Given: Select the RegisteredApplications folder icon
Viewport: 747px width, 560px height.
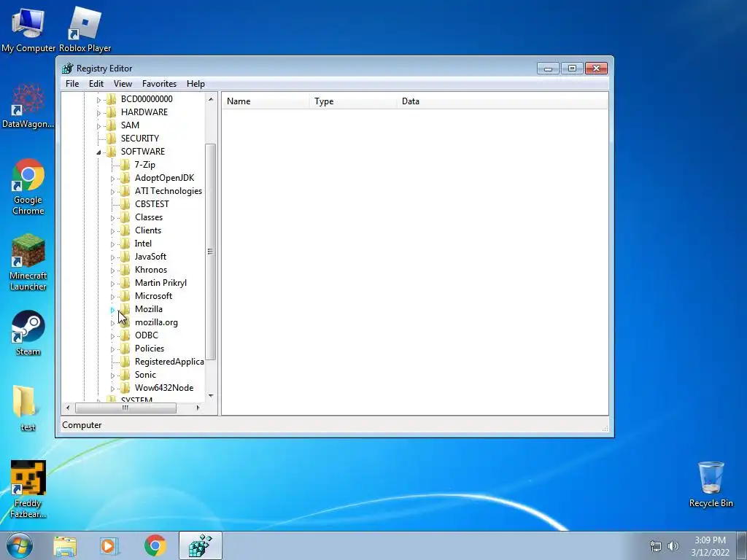Looking at the screenshot, I should (x=125, y=362).
